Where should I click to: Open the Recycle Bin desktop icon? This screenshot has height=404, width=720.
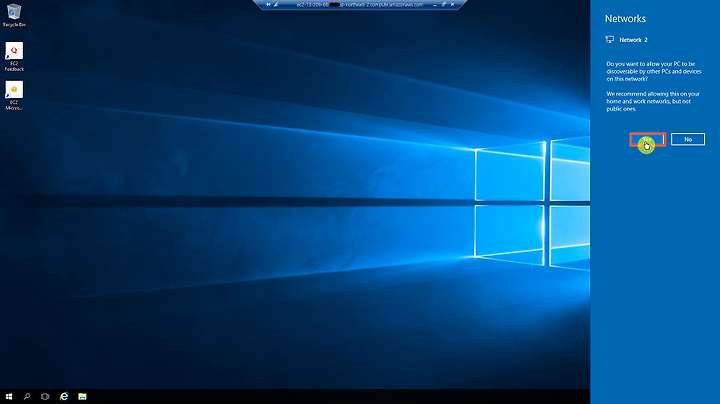click(x=14, y=15)
